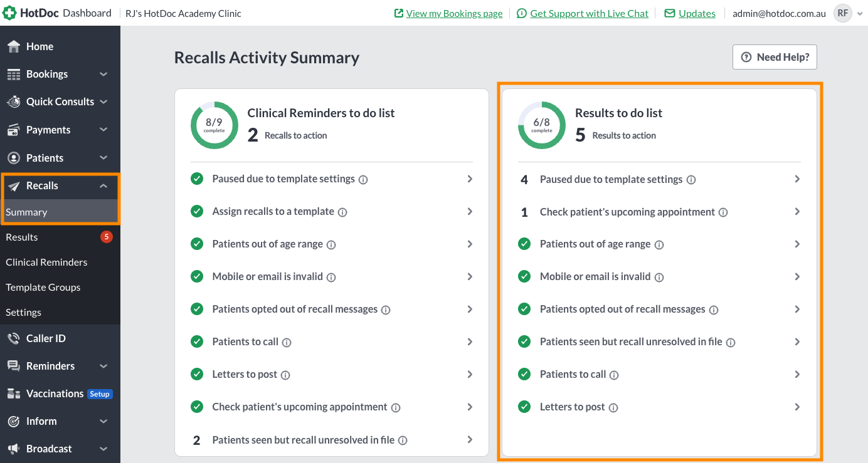Click the HotDoc logo icon

pyautogui.click(x=10, y=13)
